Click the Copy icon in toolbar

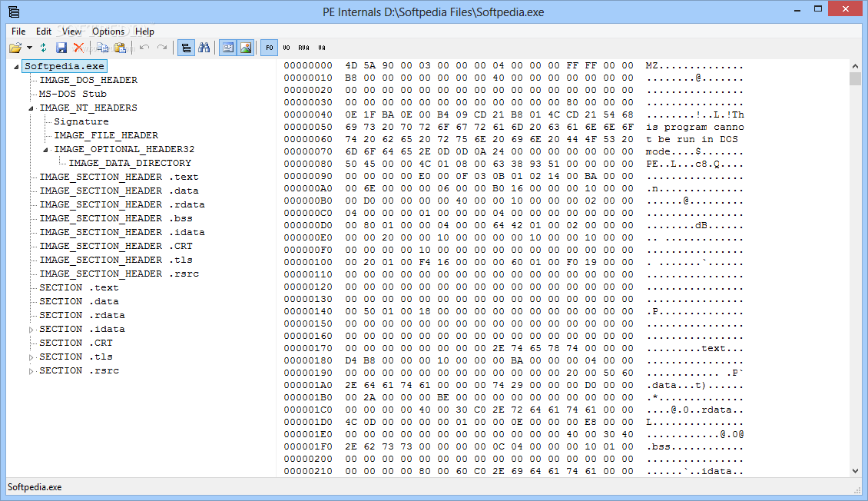pos(102,48)
